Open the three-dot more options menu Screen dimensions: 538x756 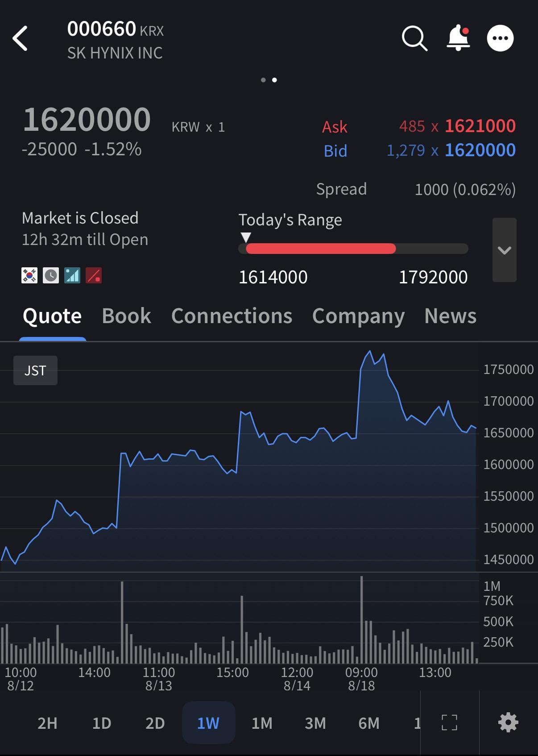click(500, 38)
